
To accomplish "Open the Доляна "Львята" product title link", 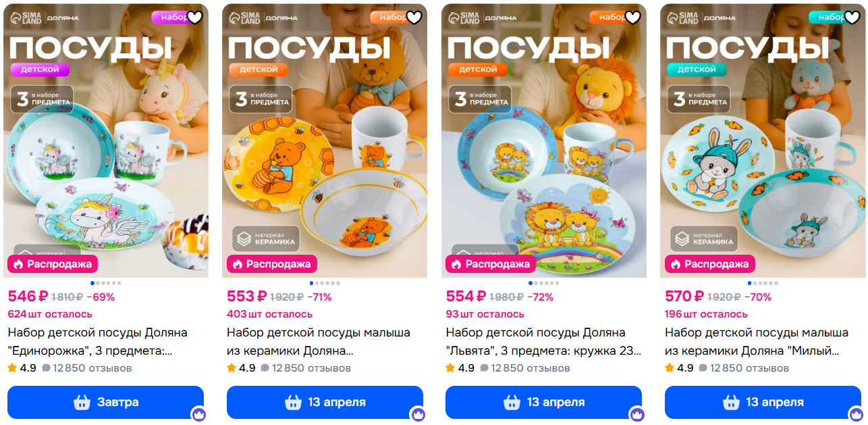I will [x=543, y=342].
